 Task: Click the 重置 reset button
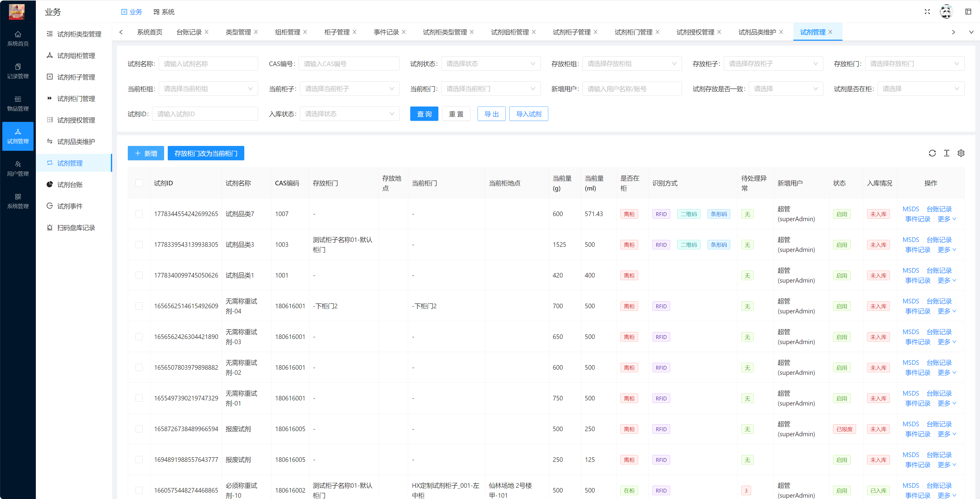coord(456,114)
